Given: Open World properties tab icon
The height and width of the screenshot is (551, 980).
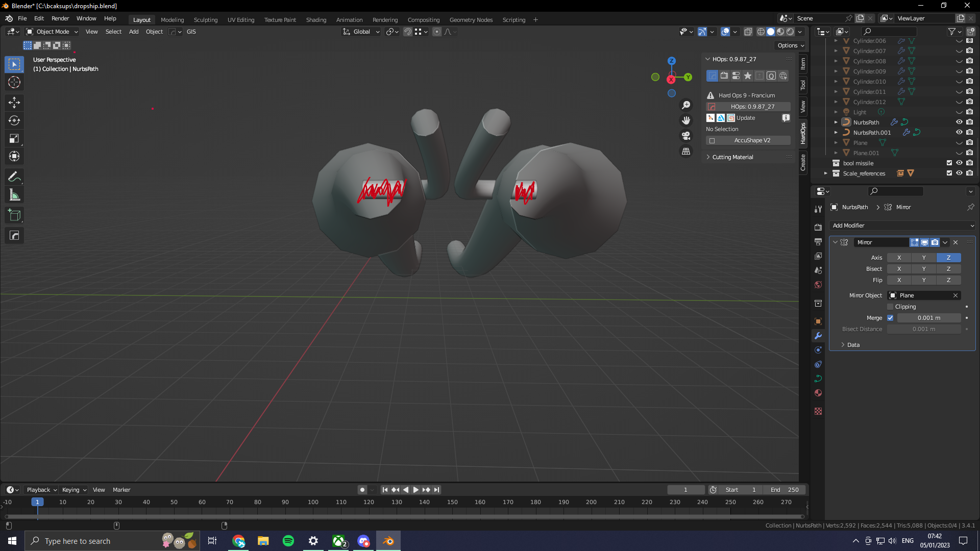Looking at the screenshot, I should point(818,285).
